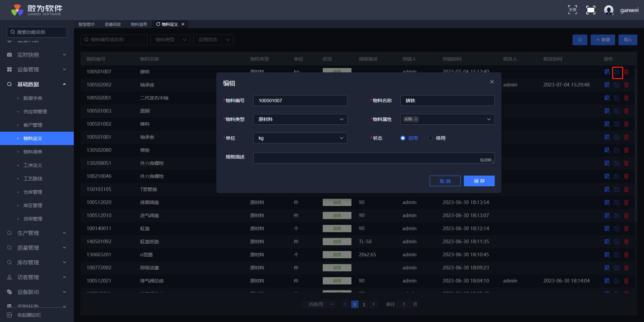
Task: Open the 单位 dropdown showing kg
Action: [x=300, y=138]
